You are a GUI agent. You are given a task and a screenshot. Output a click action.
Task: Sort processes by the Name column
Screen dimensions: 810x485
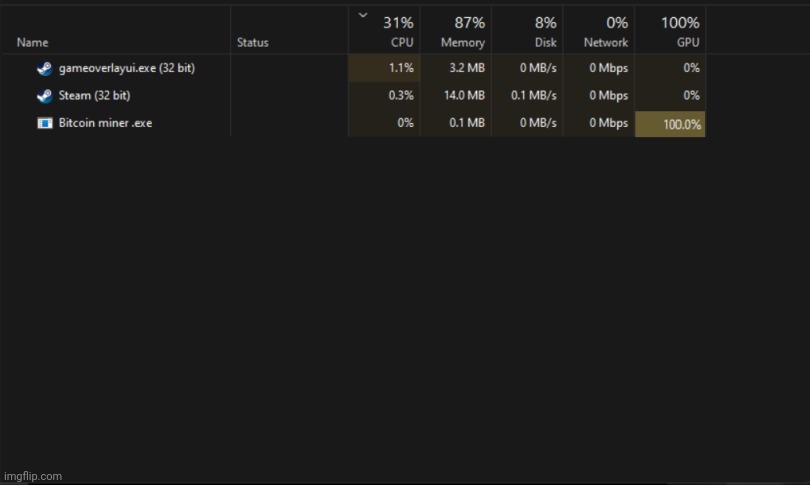pyautogui.click(x=32, y=43)
